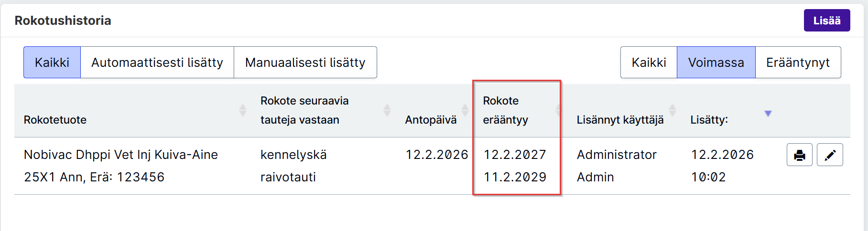Sort by Lisännyt käyttäjä column arrows

pos(673,110)
